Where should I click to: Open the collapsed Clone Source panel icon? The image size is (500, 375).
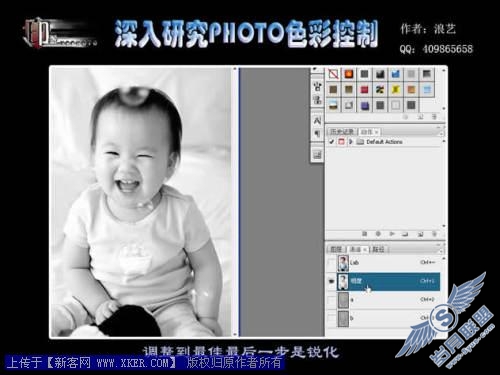click(317, 99)
